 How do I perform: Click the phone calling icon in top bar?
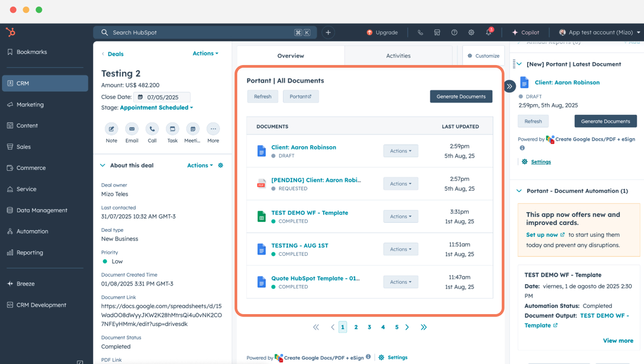(420, 33)
